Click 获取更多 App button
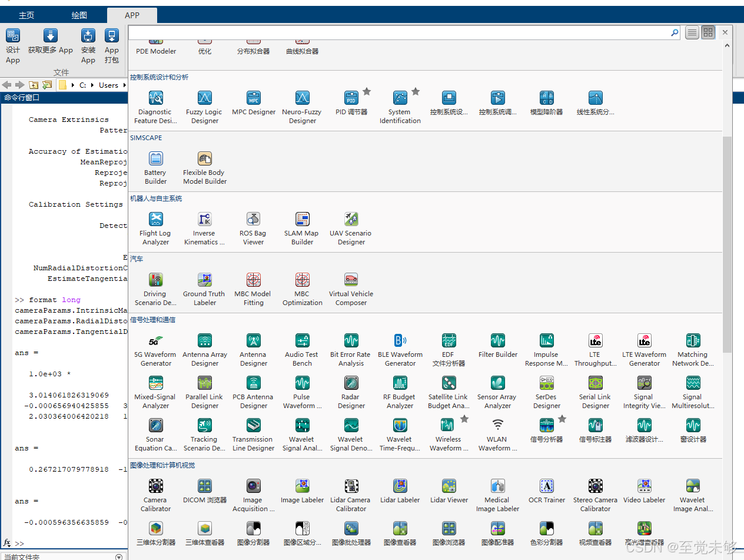The image size is (744, 560). 51,41
